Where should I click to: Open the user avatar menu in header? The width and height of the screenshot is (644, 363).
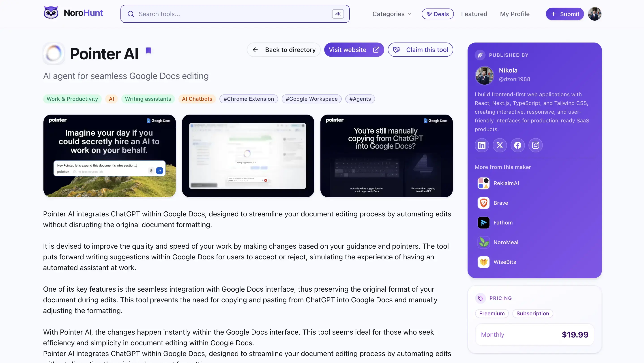point(595,14)
